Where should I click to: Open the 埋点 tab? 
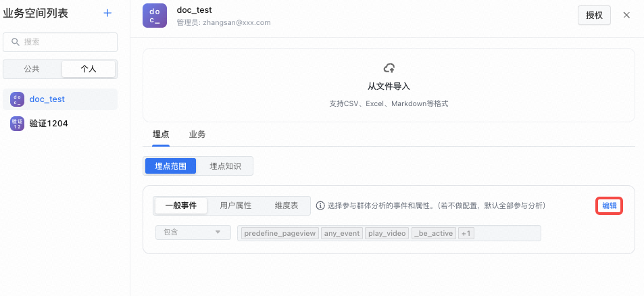point(161,134)
